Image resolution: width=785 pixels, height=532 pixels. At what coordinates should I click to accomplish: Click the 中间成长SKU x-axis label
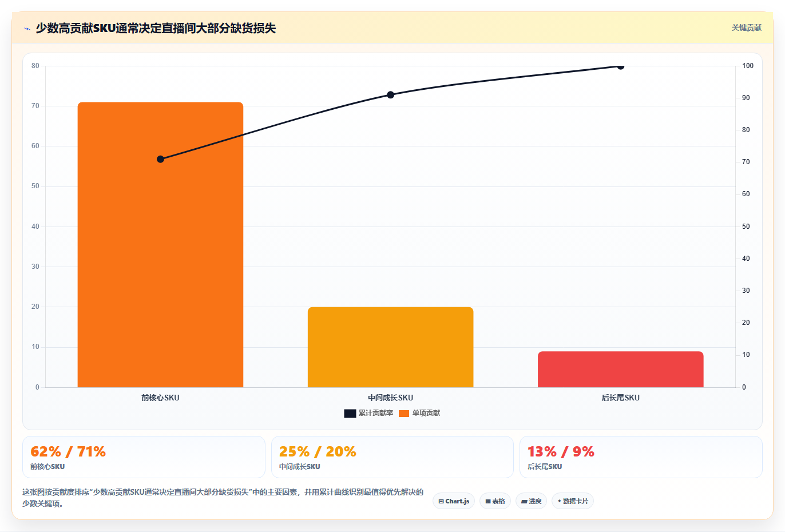[x=390, y=398]
